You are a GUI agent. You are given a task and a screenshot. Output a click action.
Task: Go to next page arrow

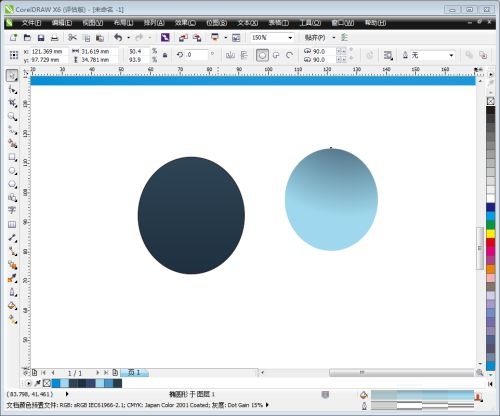coord(97,373)
